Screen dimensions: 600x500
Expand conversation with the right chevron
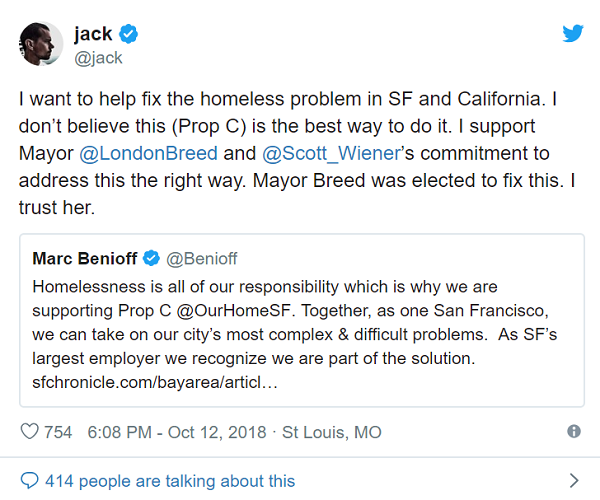[x=573, y=481]
